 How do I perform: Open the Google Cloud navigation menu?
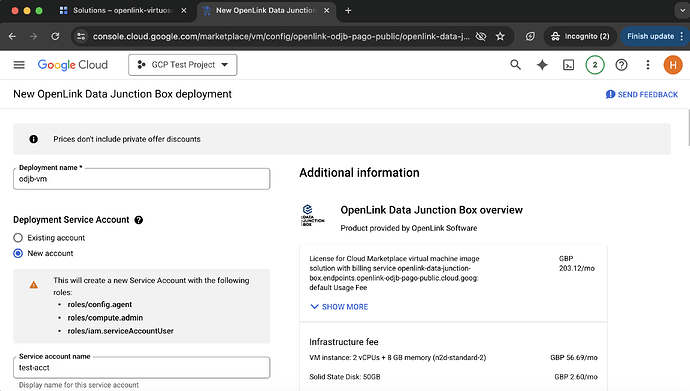coord(19,65)
